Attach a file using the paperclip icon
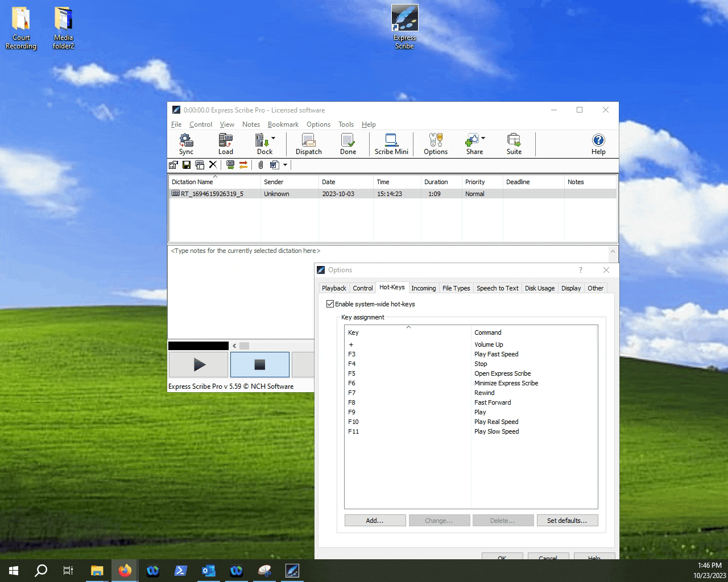The image size is (728, 582). point(260,165)
